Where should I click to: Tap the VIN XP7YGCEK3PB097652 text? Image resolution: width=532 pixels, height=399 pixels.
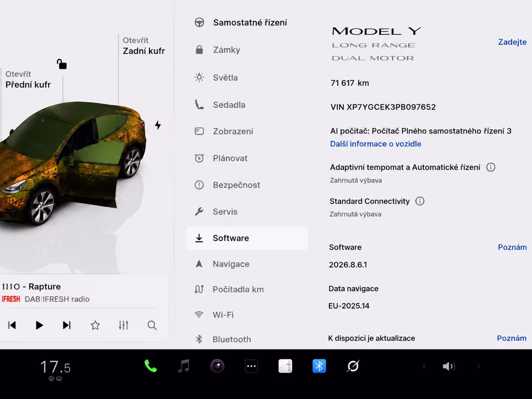[x=383, y=107]
